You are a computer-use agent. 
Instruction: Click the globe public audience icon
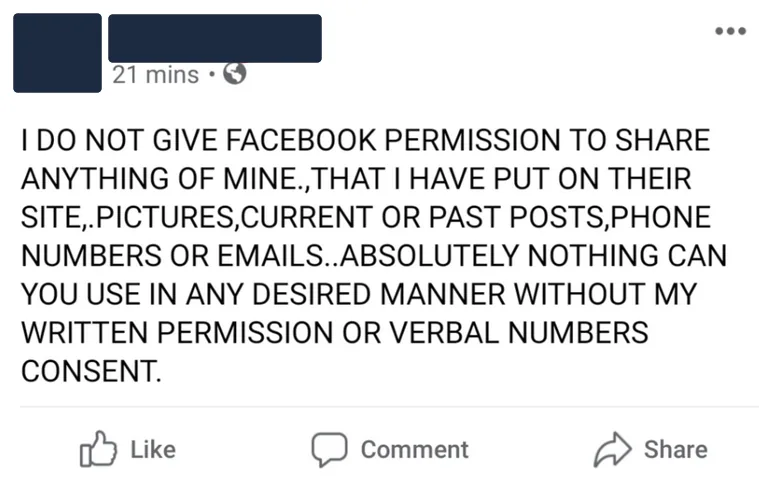pyautogui.click(x=235, y=74)
